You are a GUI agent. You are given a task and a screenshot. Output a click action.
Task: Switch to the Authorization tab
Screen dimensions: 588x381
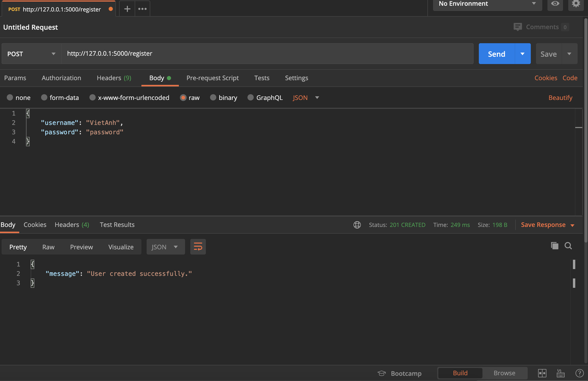click(x=61, y=78)
